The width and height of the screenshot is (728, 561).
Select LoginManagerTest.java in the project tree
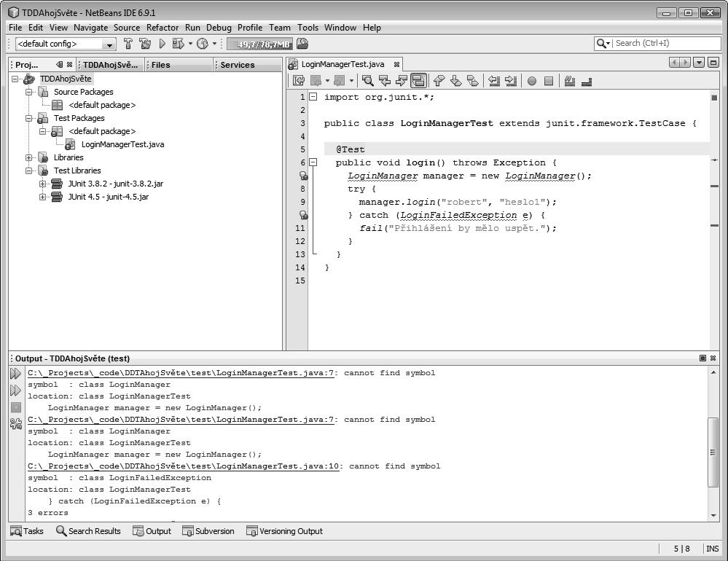122,144
